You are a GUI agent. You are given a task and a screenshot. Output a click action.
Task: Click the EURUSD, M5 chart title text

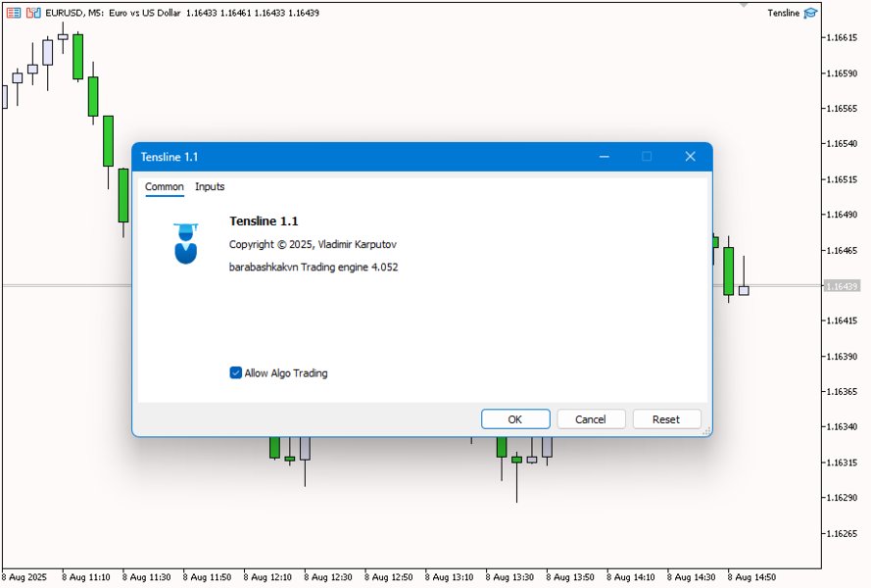[x=182, y=13]
